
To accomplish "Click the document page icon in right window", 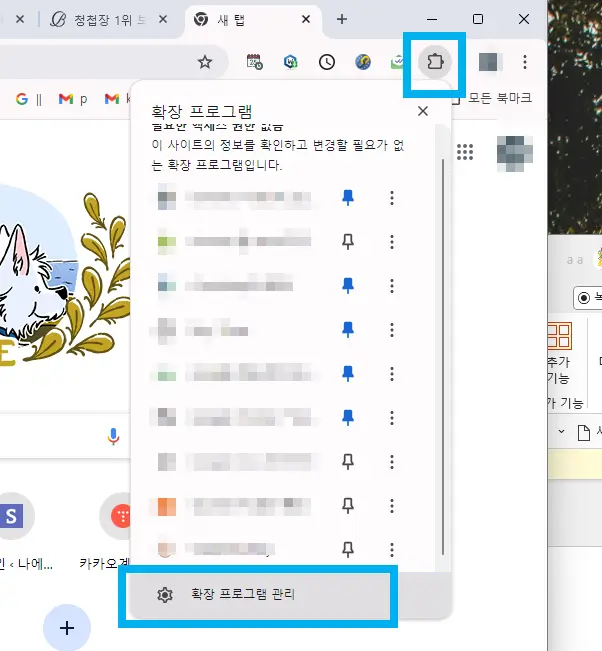I will (584, 433).
